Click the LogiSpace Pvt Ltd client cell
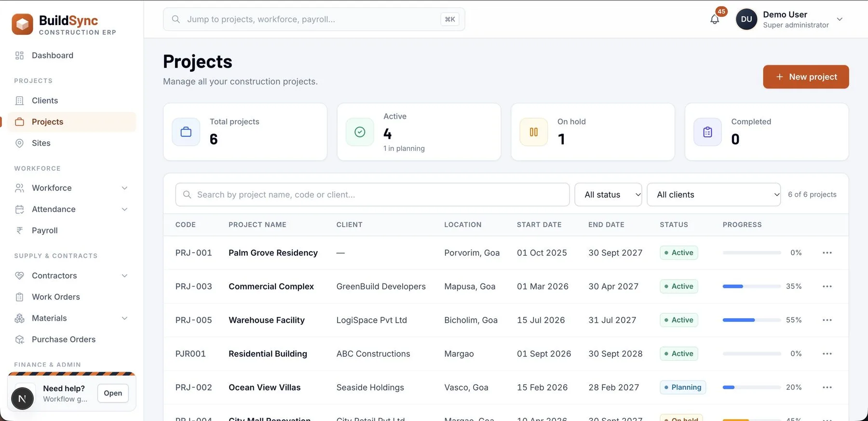This screenshot has width=868, height=421. coord(372,320)
